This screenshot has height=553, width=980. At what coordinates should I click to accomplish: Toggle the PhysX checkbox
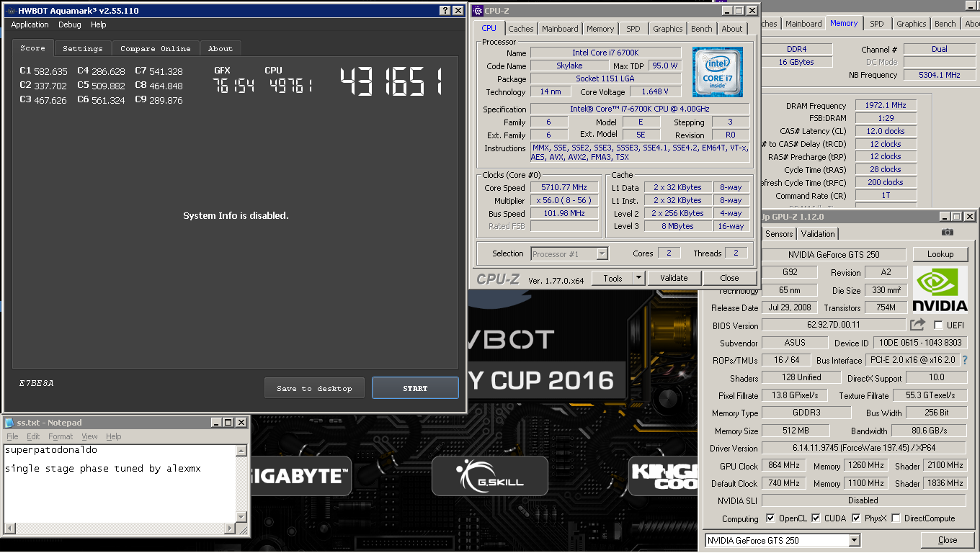click(x=856, y=518)
